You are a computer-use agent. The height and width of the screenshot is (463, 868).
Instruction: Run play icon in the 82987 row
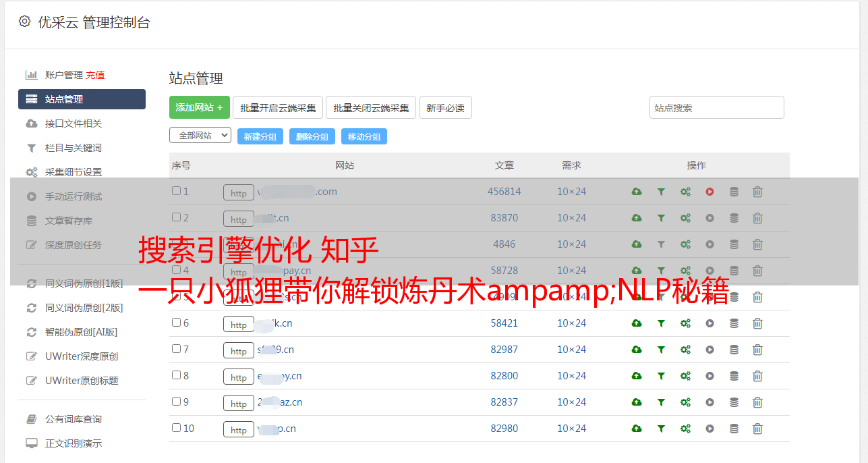(710, 350)
